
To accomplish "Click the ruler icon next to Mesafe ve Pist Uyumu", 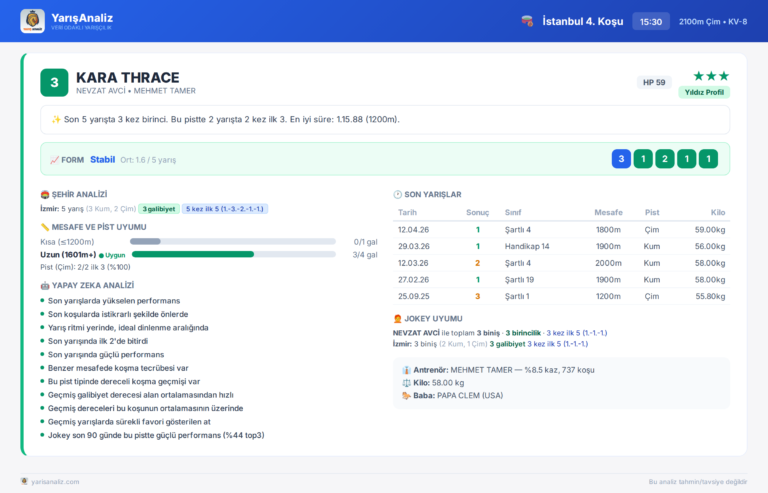I will point(45,227).
